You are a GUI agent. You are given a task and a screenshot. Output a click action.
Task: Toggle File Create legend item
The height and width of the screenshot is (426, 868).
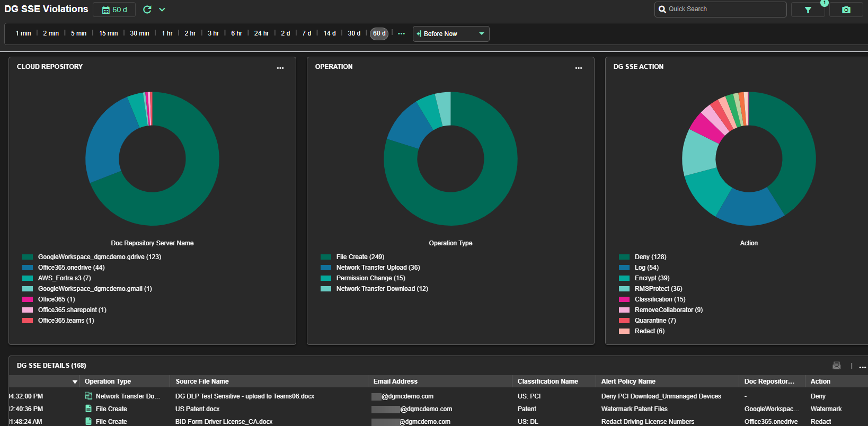click(x=360, y=257)
